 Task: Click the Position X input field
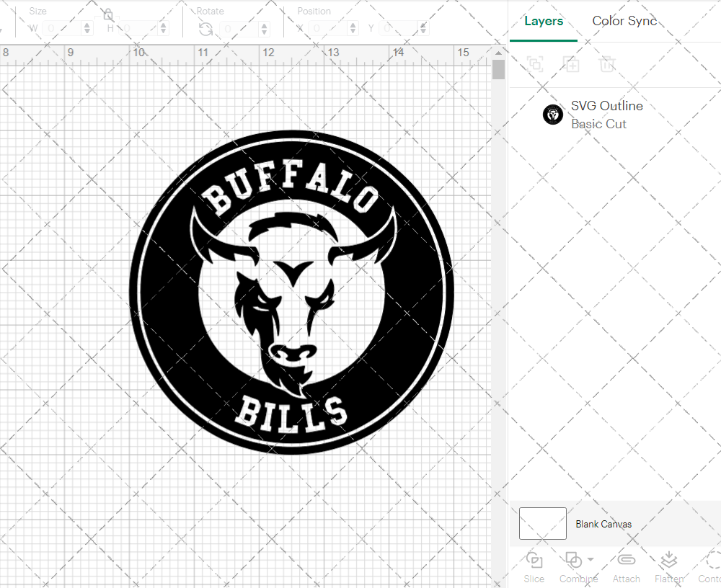tap(328, 28)
